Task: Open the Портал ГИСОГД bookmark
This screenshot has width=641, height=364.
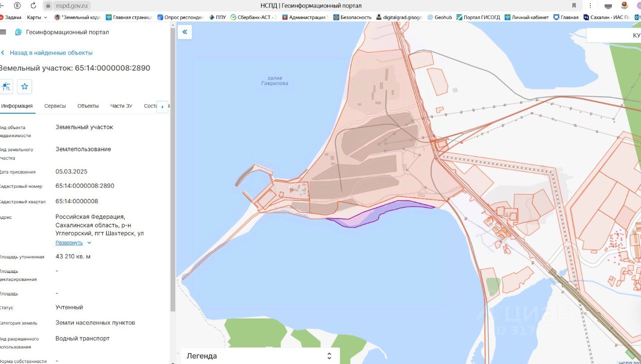Action: coord(478,17)
